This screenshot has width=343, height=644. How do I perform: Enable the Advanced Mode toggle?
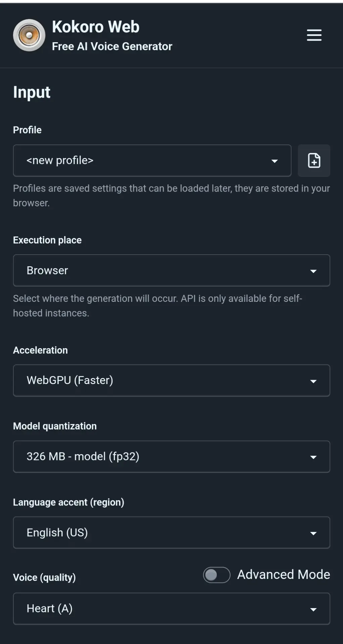(217, 575)
